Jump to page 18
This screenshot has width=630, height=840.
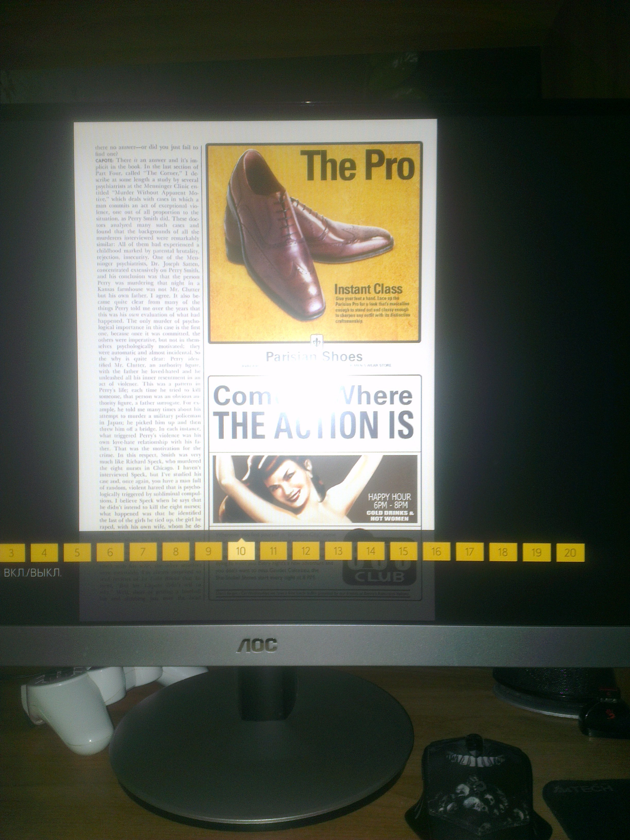pyautogui.click(x=503, y=553)
